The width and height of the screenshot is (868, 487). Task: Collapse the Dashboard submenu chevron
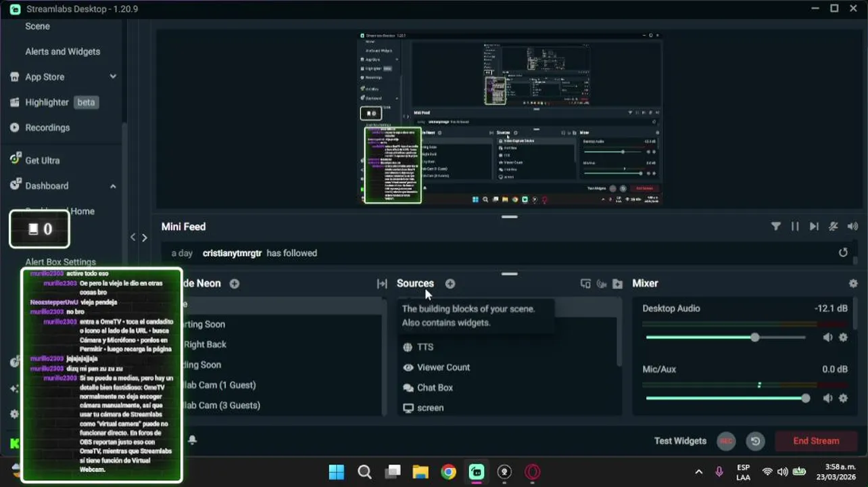(x=113, y=186)
